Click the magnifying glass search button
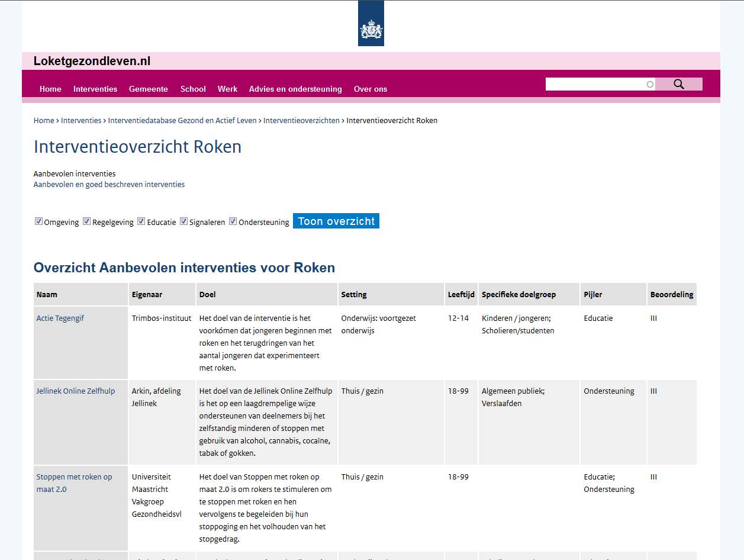 coord(679,84)
